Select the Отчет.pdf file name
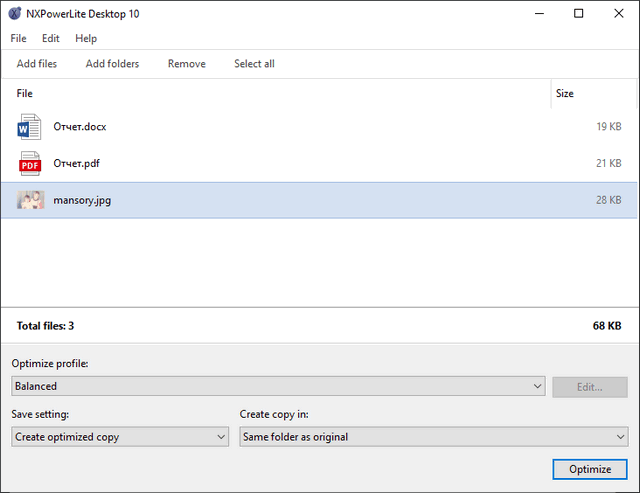Image resolution: width=640 pixels, height=493 pixels. [77, 163]
